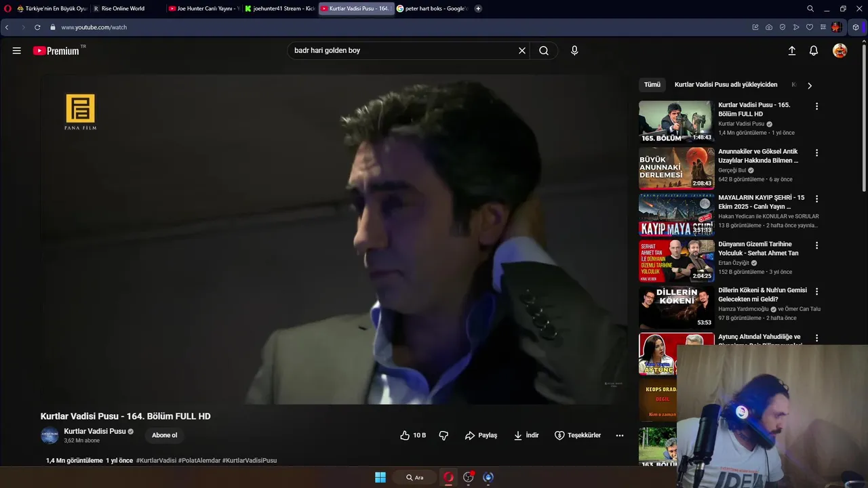Open Opera extensions cube icon
The width and height of the screenshot is (868, 488).
tap(856, 27)
